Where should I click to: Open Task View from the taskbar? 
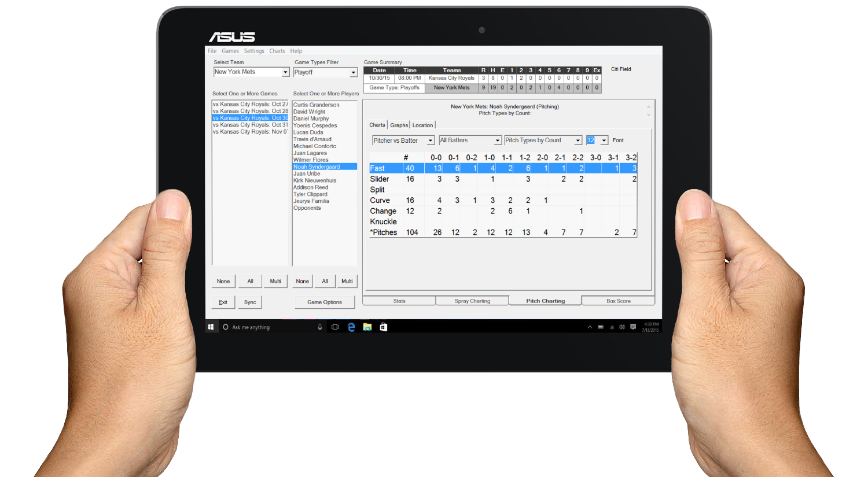334,327
